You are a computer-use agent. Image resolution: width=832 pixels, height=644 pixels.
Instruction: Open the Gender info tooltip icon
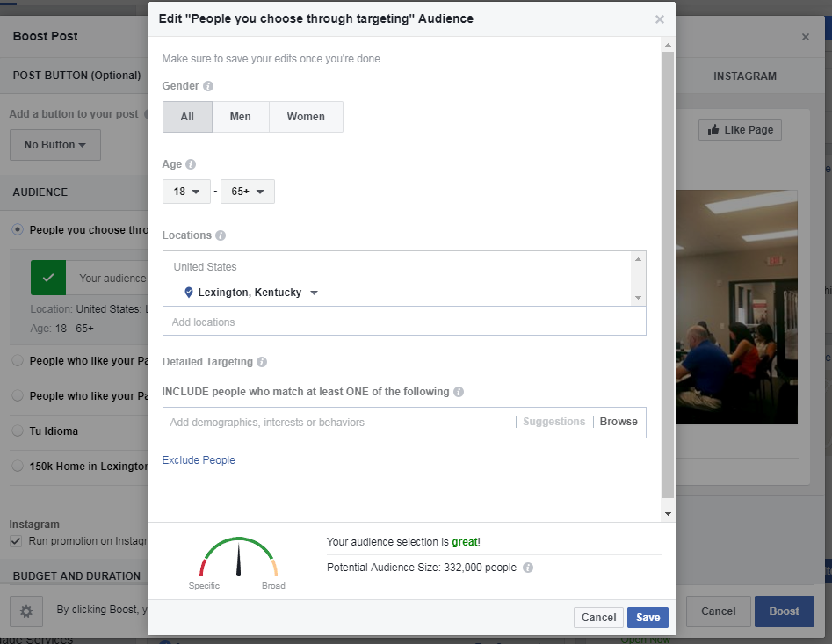pos(208,86)
